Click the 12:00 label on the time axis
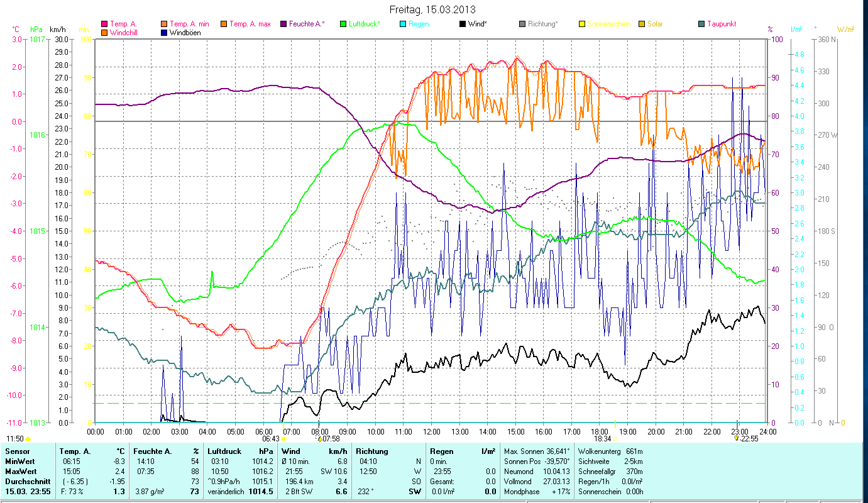Viewport: 868px width, 503px height. [x=432, y=431]
